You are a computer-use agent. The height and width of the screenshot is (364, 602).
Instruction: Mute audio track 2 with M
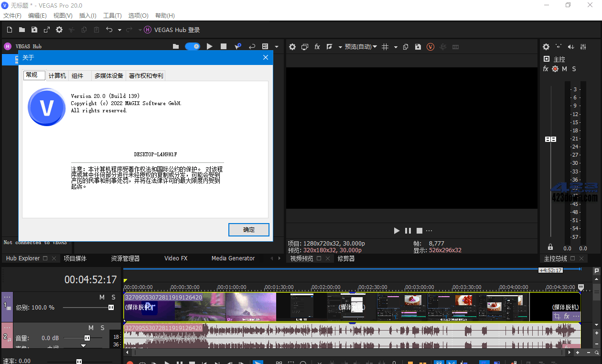[91, 328]
